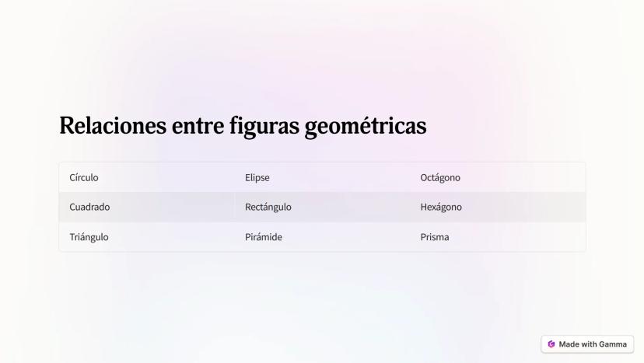Image resolution: width=644 pixels, height=363 pixels.
Task: Select the Octágono cell
Action: coord(440,177)
